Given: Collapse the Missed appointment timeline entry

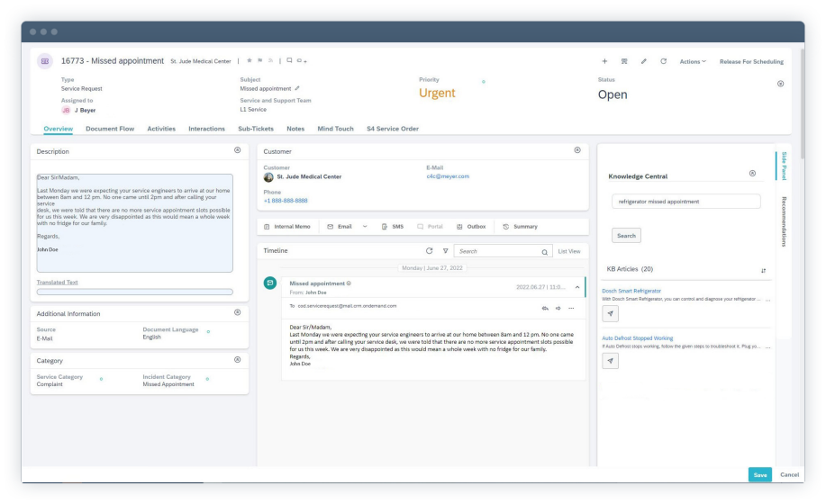Looking at the screenshot, I should click(577, 287).
